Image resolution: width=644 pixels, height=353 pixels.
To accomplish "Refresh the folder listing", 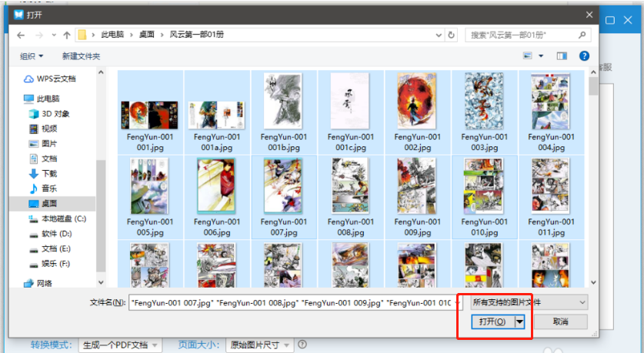I will [451, 35].
